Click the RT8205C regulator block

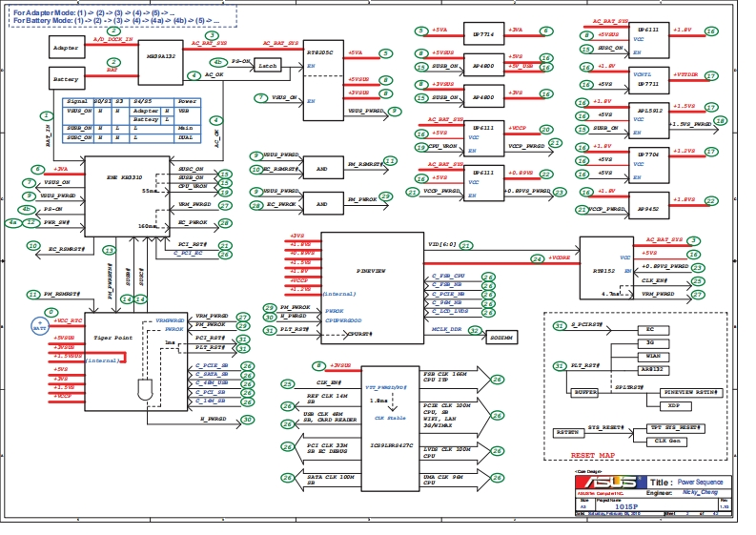[x=322, y=73]
